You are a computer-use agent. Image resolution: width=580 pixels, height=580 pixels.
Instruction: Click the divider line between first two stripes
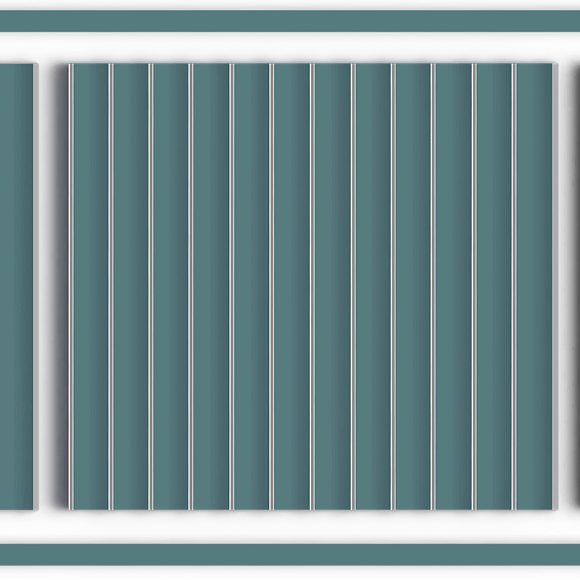coord(111,287)
